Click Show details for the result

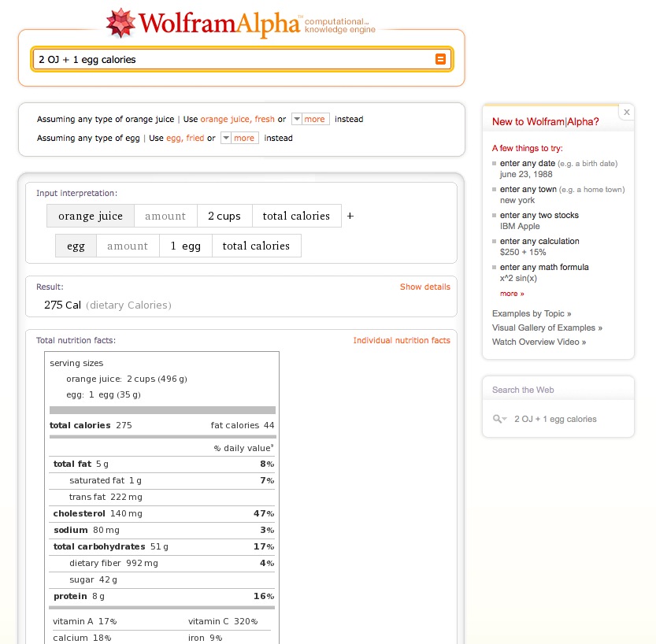click(425, 287)
